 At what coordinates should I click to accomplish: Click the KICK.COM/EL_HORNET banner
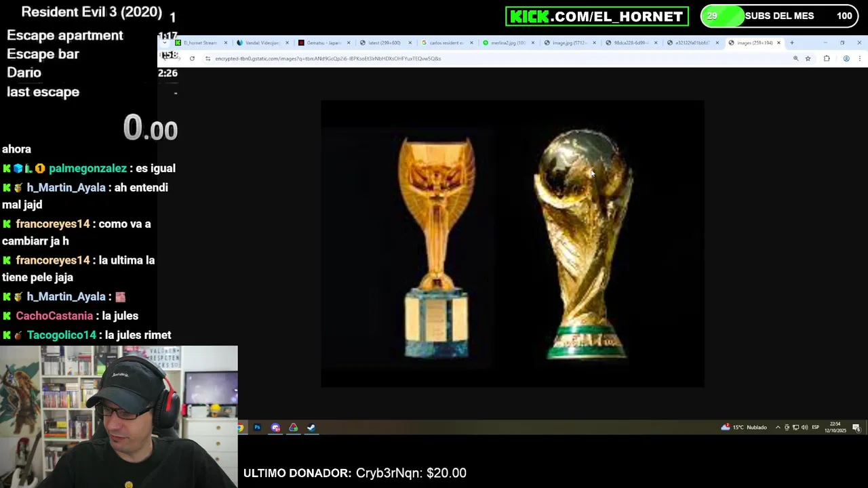(x=597, y=16)
